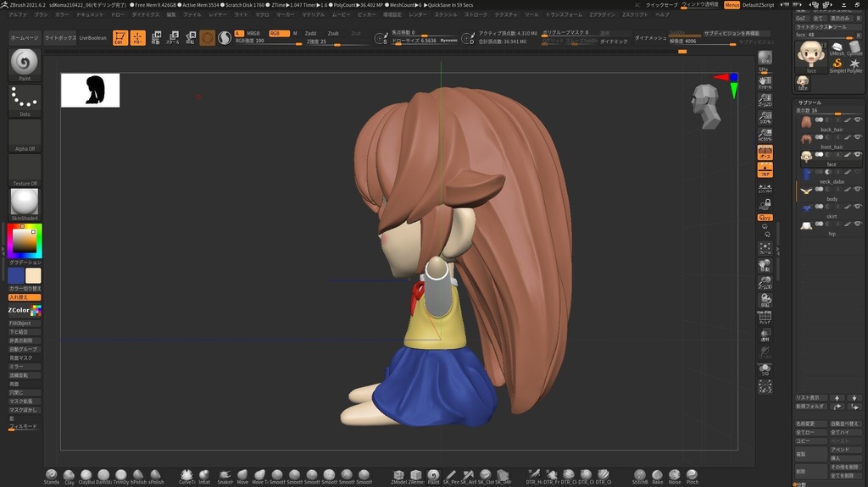Expand the サブツール panel header
The image size is (868, 487).
click(x=810, y=102)
